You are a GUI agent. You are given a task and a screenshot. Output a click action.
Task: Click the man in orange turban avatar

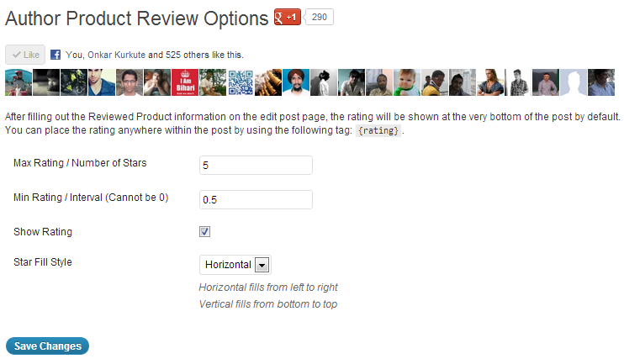(296, 82)
